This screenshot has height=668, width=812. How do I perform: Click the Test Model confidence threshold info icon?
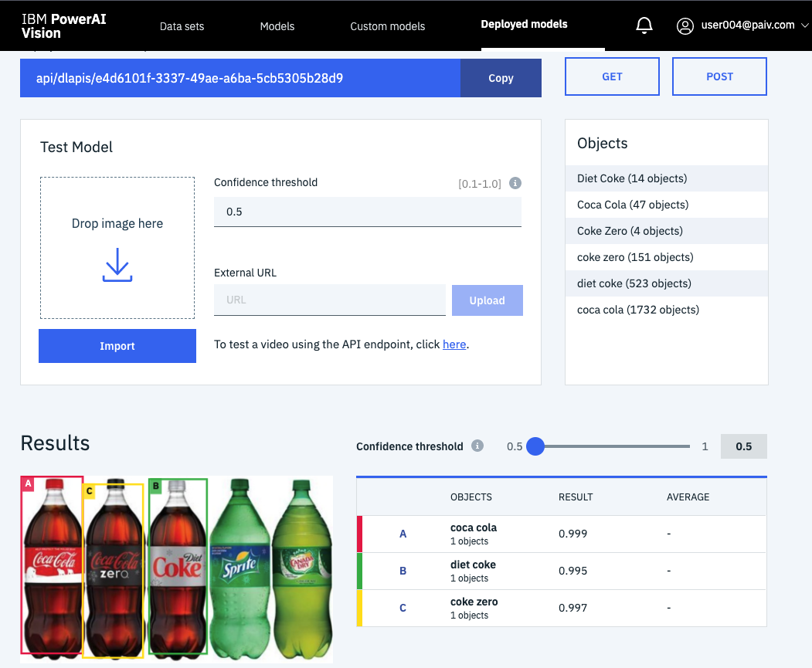pos(515,183)
